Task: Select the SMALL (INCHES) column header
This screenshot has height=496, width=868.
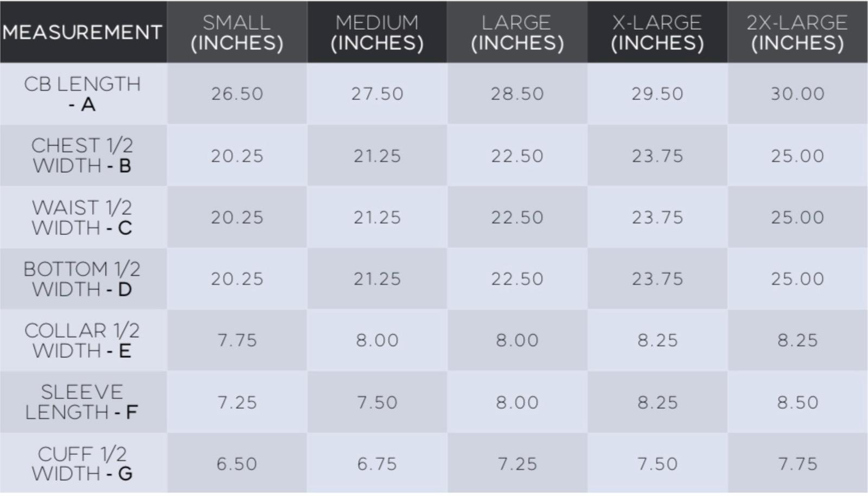Action: coord(237,33)
